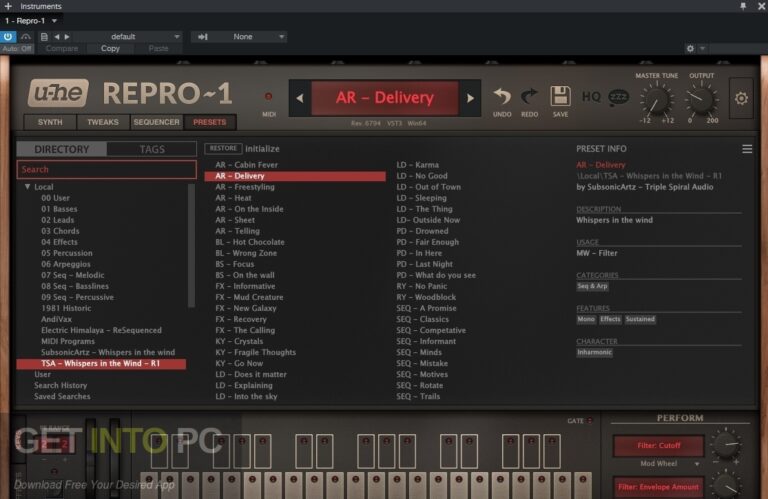Adjust the OUTPUT volume knob

click(x=701, y=99)
